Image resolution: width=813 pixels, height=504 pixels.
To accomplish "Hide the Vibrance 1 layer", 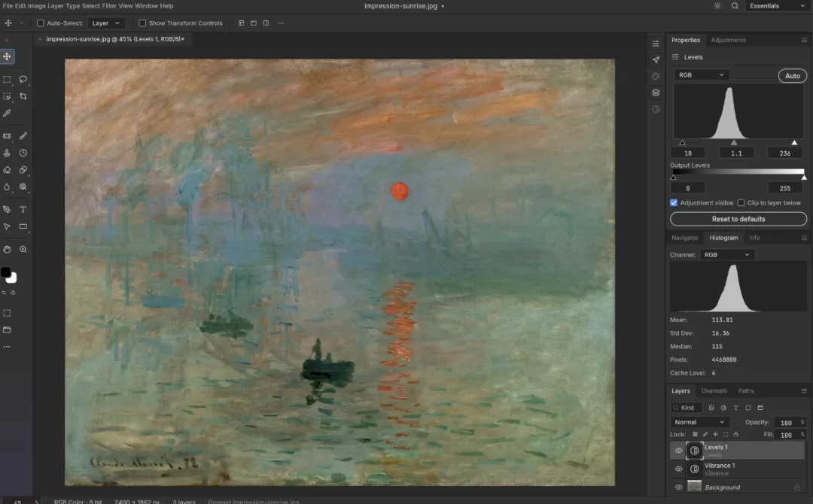I will [x=678, y=469].
